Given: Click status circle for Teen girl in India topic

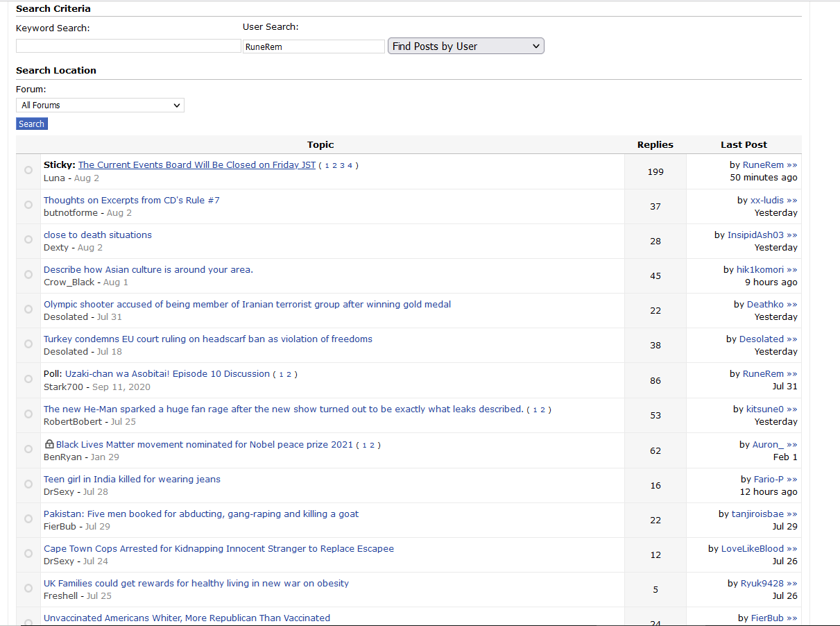Looking at the screenshot, I should coord(28,484).
